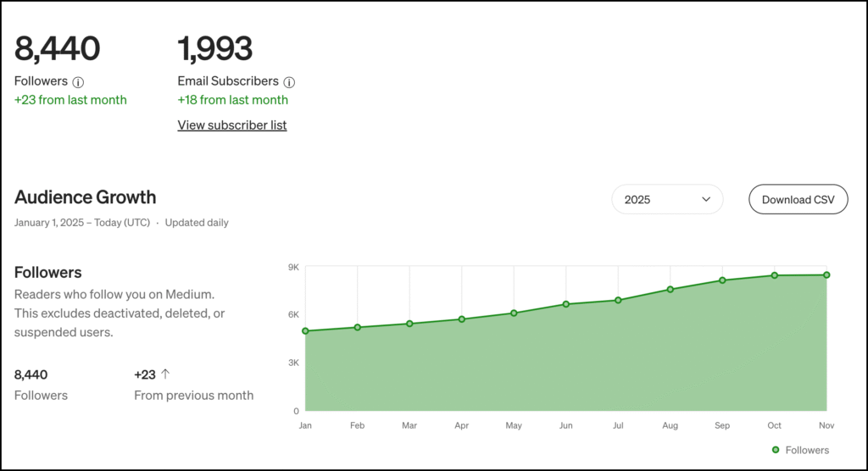
Task: Open the 2025 year dropdown
Action: (667, 200)
